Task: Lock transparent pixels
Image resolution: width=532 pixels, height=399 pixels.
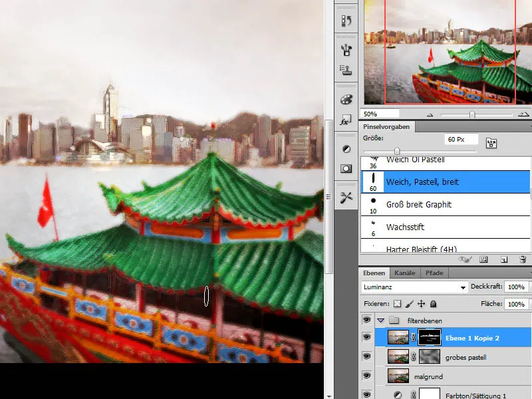Action: point(397,304)
